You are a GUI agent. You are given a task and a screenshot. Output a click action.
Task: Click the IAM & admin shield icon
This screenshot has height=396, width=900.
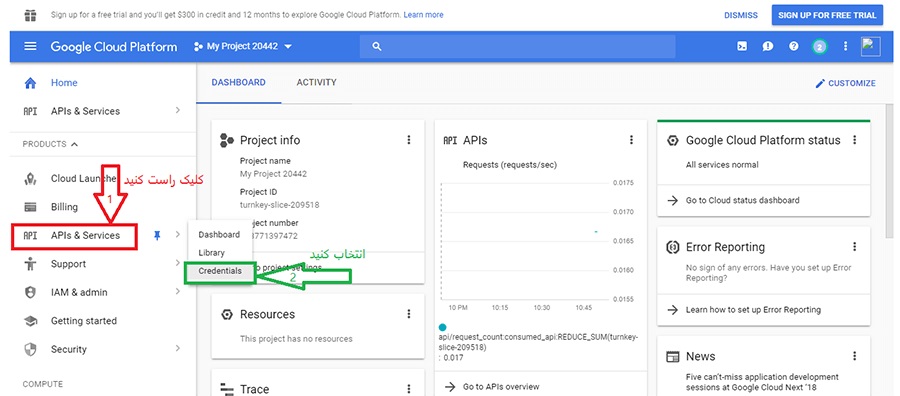pyautogui.click(x=30, y=292)
